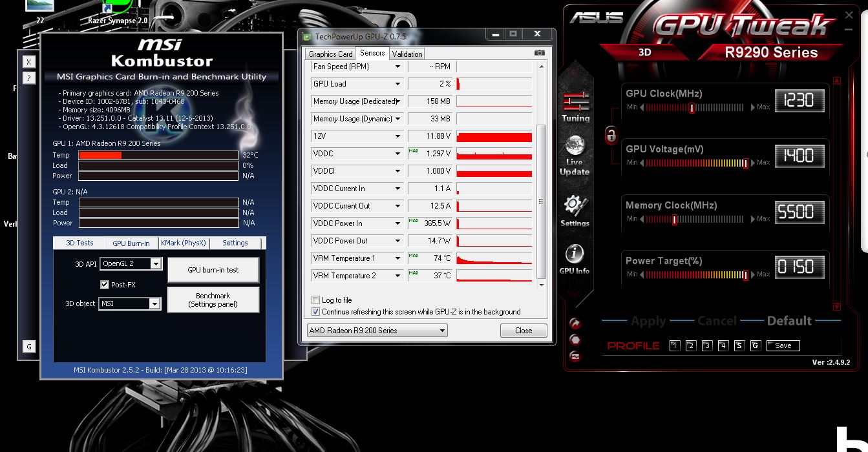Toggle the clock-voltage link lock icon
Image resolution: width=868 pixels, height=452 pixels.
click(611, 136)
